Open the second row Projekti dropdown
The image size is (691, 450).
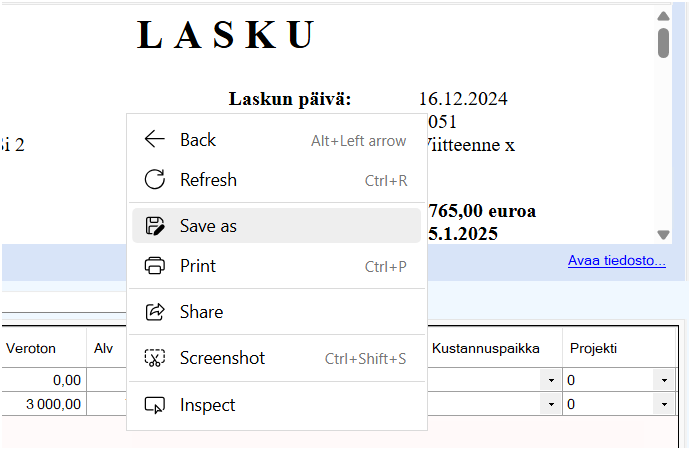[663, 405]
